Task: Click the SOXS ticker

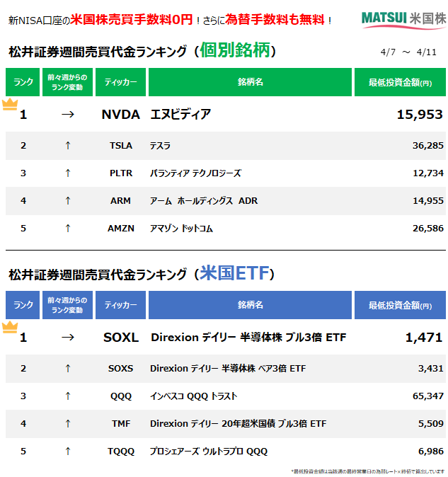Action: pyautogui.click(x=121, y=369)
